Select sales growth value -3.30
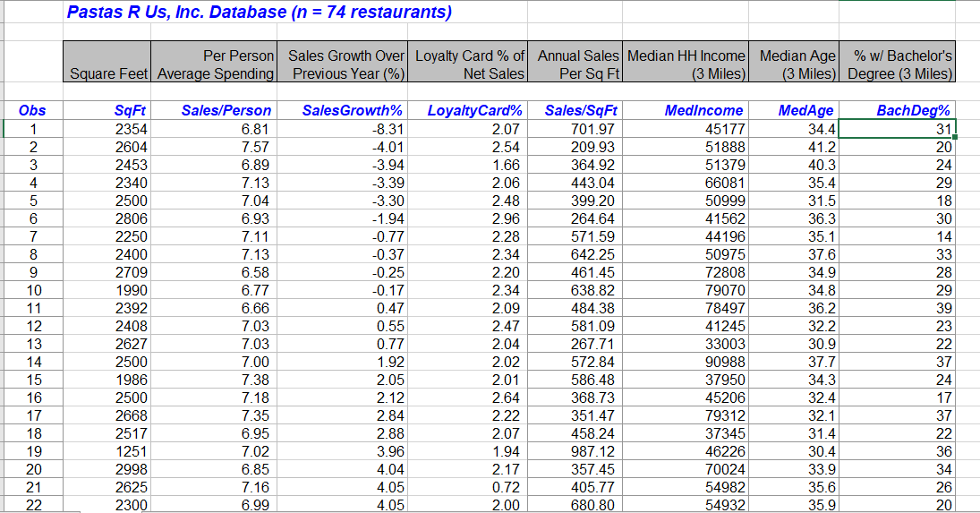Viewport: 980px width, 513px height. point(343,201)
